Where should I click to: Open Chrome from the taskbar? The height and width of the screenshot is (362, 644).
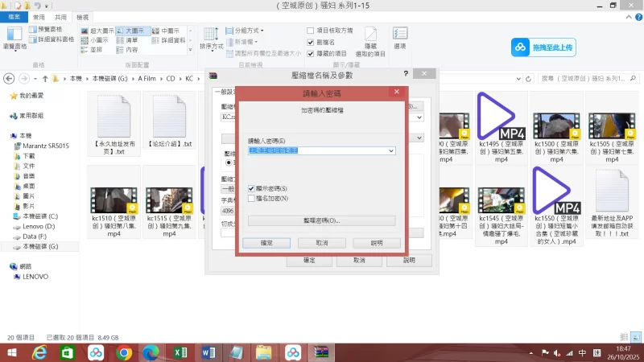(x=124, y=352)
